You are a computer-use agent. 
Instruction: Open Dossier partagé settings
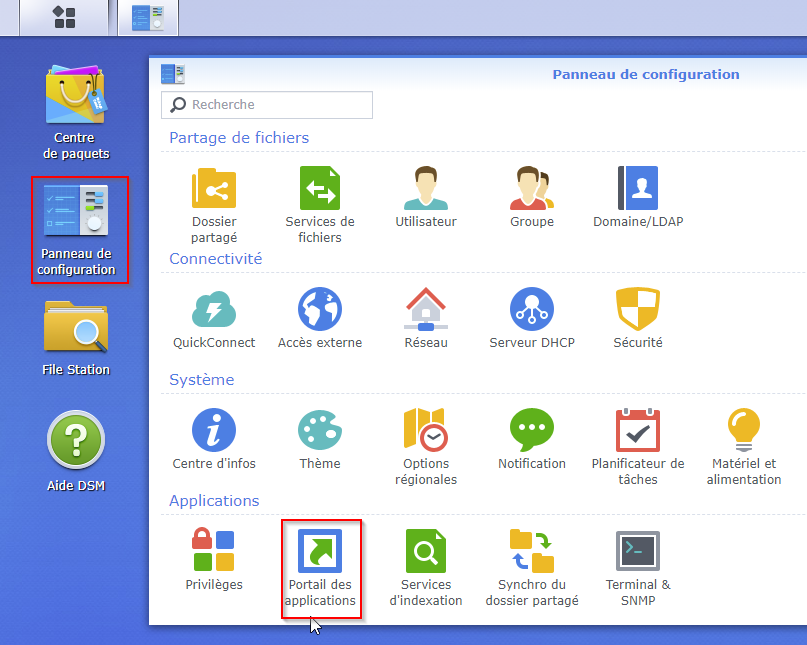point(214,205)
